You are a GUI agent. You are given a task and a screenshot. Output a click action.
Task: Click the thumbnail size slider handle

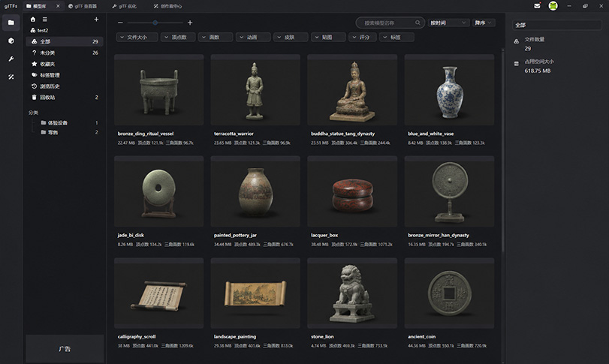click(155, 23)
